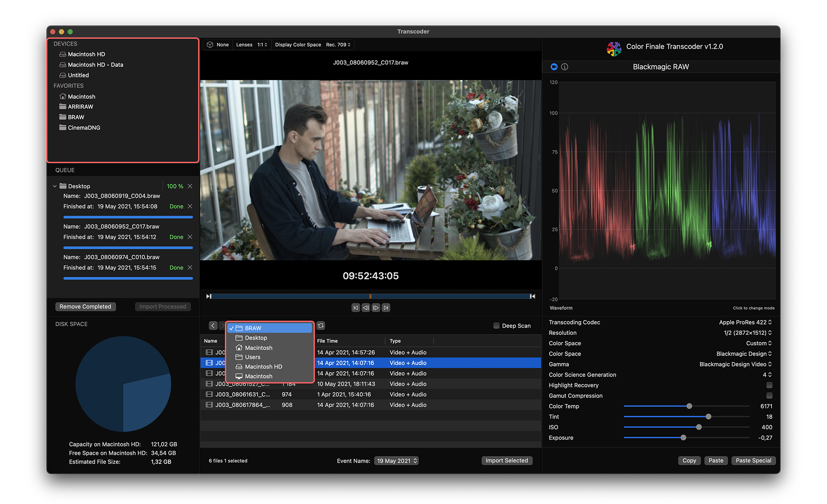Screen dimensions: 827x504
Task: Select the J003_080617864_... file row
Action: pyautogui.click(x=370, y=405)
